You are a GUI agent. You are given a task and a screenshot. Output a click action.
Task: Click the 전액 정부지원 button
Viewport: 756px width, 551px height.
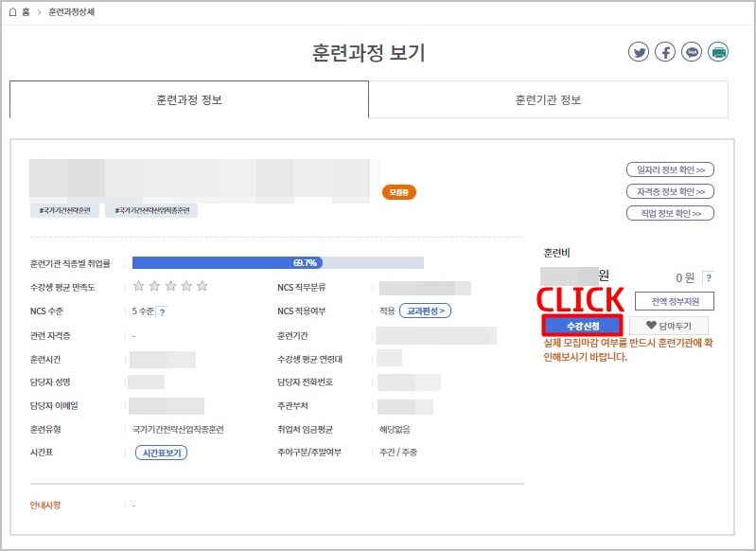coord(674,301)
